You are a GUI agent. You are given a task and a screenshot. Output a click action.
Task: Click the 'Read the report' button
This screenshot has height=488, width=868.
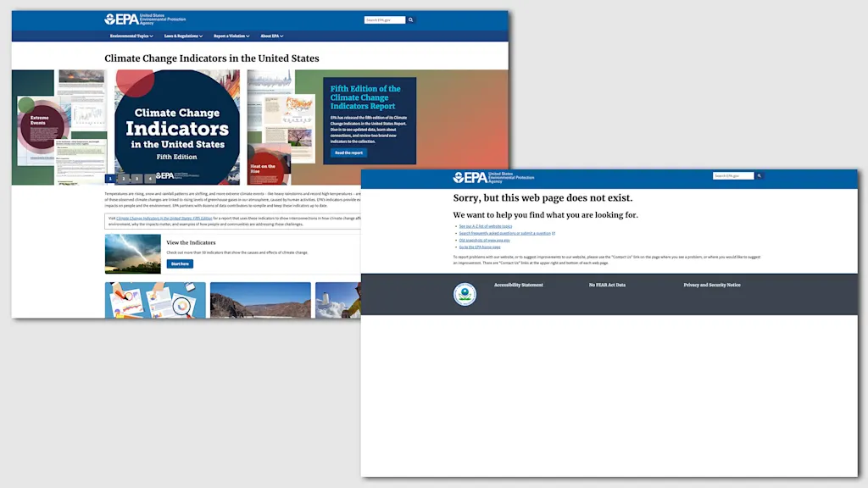pos(348,153)
